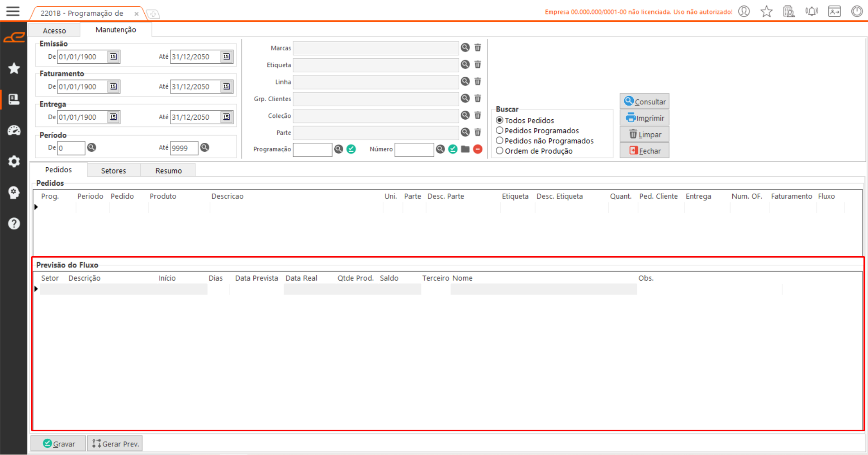Switch to the Setores tab
The width and height of the screenshot is (868, 455).
pos(114,171)
